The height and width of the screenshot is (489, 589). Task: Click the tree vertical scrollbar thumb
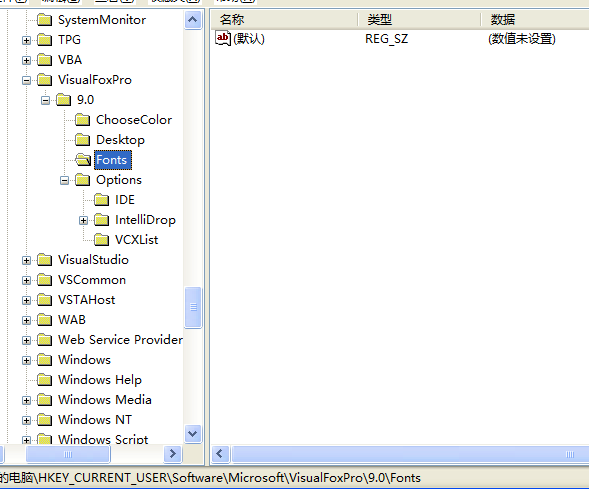[x=193, y=307]
